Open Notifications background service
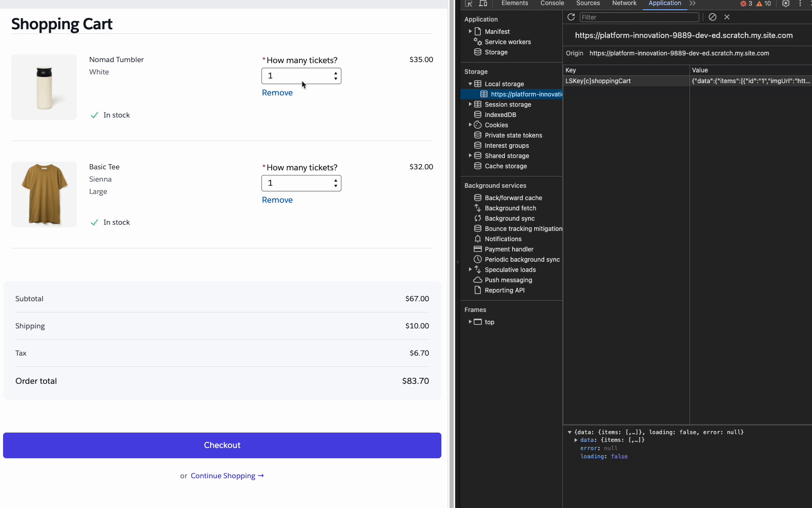 (503, 239)
